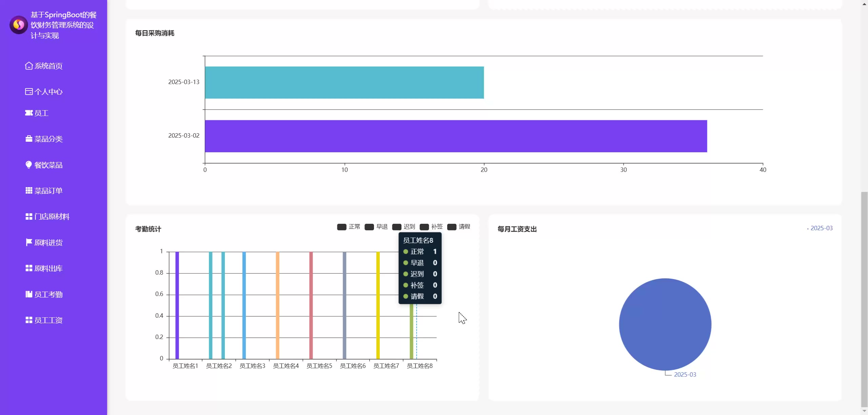Click the purple 2025-03-02 bar

(x=456, y=136)
